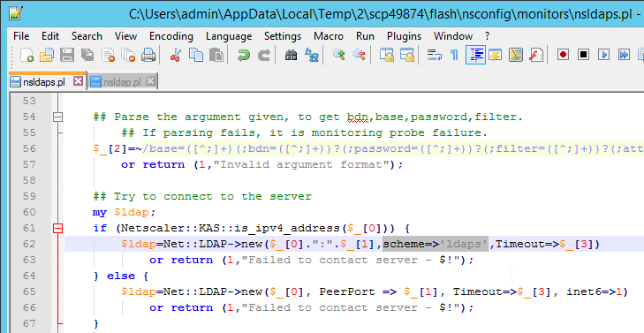Click line number 56 in the margin
This screenshot has height=333, width=644.
[28, 148]
